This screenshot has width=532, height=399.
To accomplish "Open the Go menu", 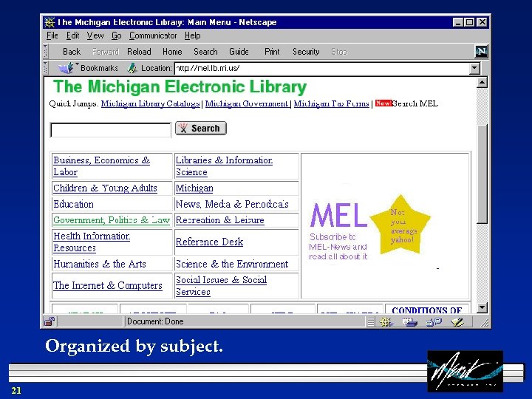I will pos(117,35).
